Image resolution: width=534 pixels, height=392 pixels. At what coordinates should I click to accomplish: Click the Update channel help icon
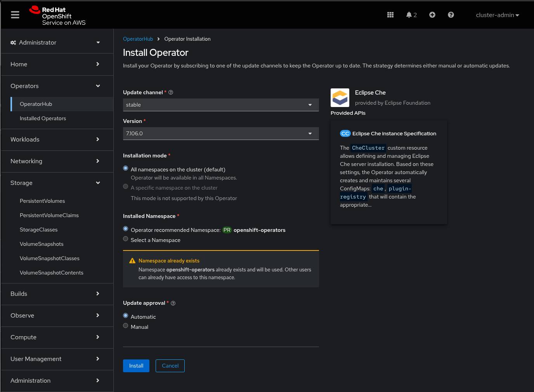pyautogui.click(x=171, y=92)
